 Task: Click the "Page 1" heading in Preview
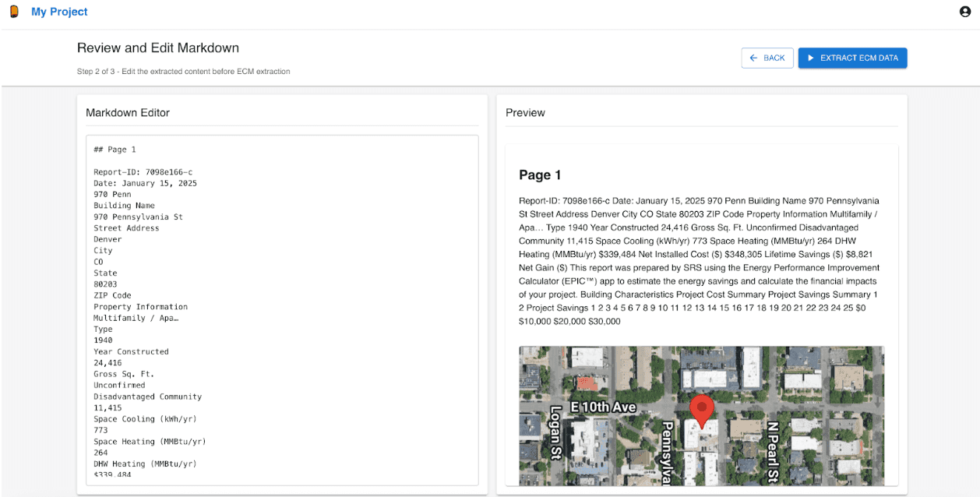540,175
